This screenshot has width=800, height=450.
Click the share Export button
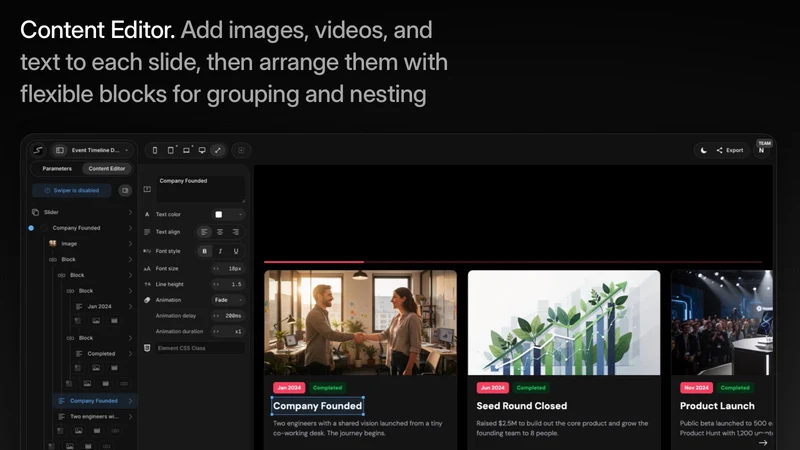(x=730, y=150)
